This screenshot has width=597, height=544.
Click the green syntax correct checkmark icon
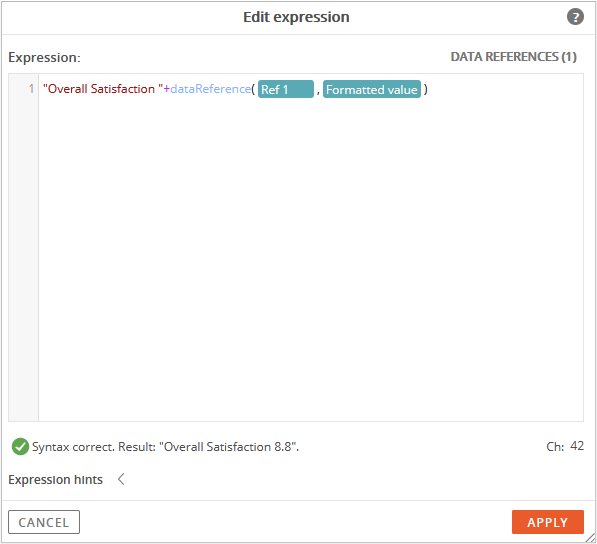coord(20,447)
